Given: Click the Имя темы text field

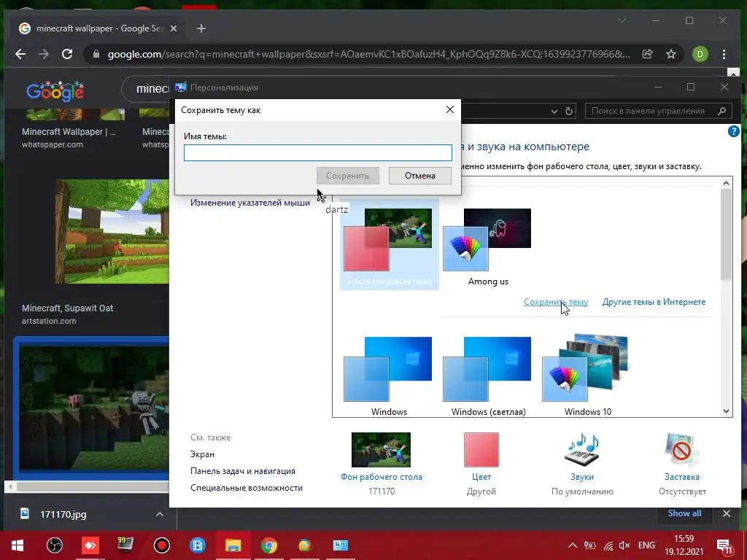Looking at the screenshot, I should 318,153.
